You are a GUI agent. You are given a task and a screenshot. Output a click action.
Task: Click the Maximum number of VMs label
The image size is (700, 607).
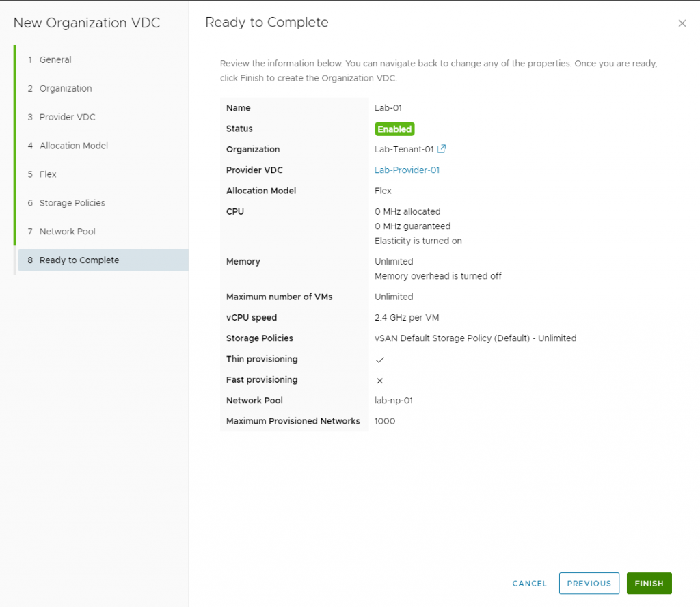(x=280, y=297)
